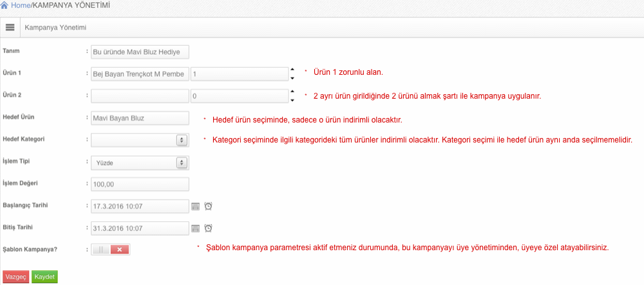The width and height of the screenshot is (644, 285).
Task: Focus the Tanım text field
Action: 140,52
